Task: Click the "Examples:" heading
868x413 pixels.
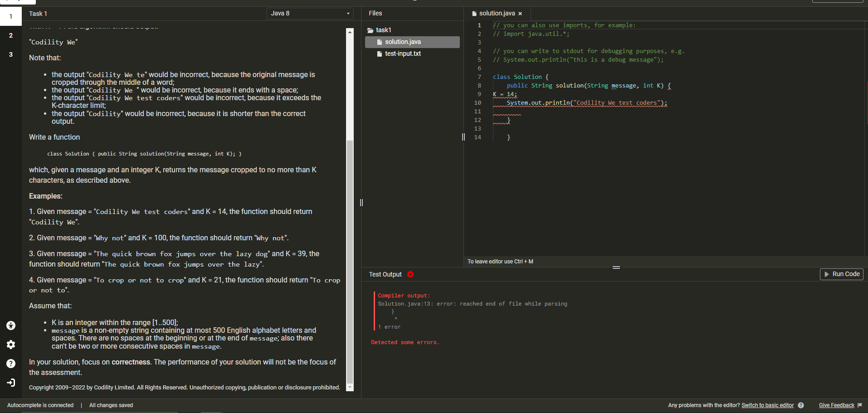Action: point(46,196)
